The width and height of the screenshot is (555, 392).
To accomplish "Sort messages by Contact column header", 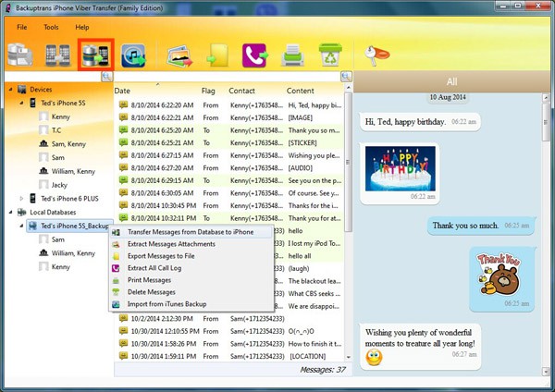I will click(241, 91).
